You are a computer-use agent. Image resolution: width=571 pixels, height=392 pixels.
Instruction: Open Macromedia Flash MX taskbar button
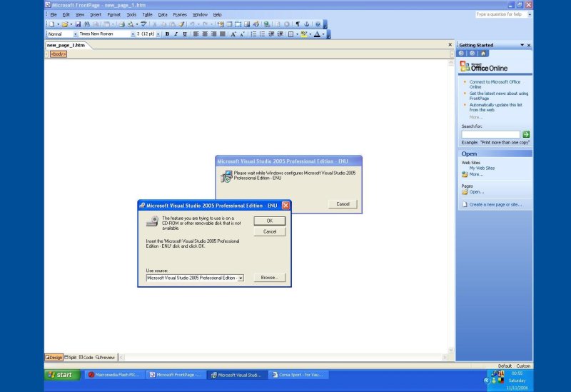point(114,375)
